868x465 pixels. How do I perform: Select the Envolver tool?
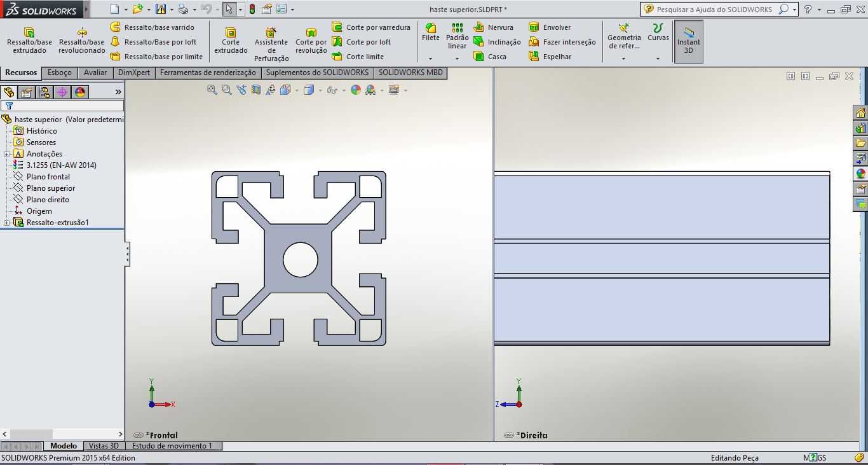coord(550,27)
